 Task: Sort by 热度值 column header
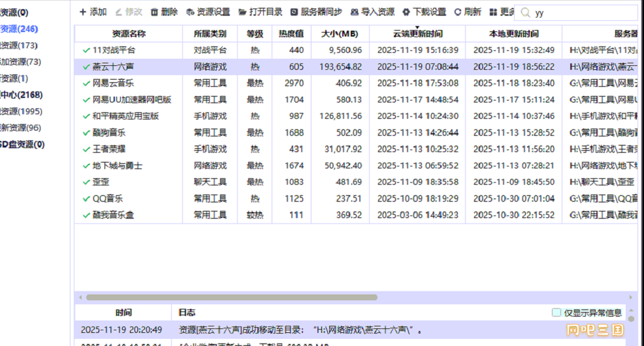point(291,34)
